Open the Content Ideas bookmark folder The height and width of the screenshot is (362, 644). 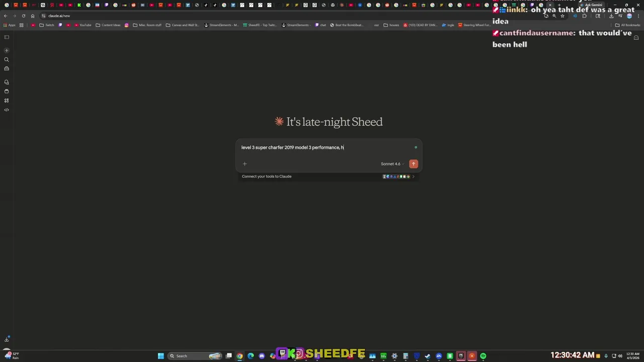click(108, 25)
